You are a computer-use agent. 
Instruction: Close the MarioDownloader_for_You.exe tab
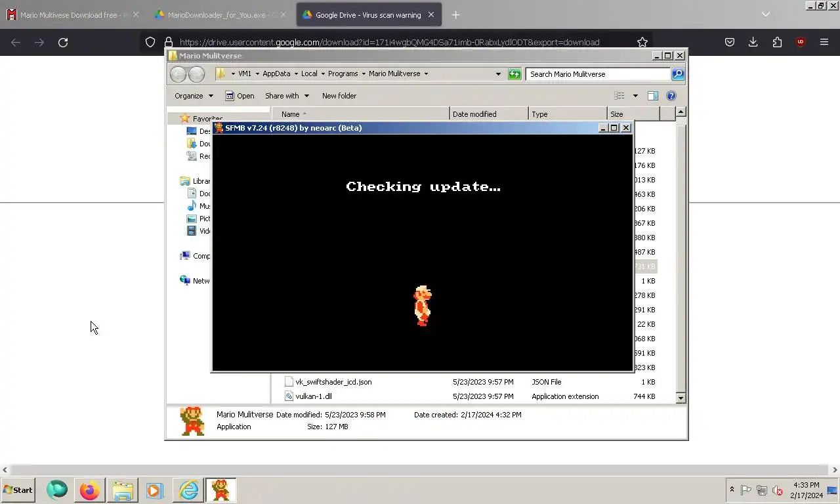(283, 14)
